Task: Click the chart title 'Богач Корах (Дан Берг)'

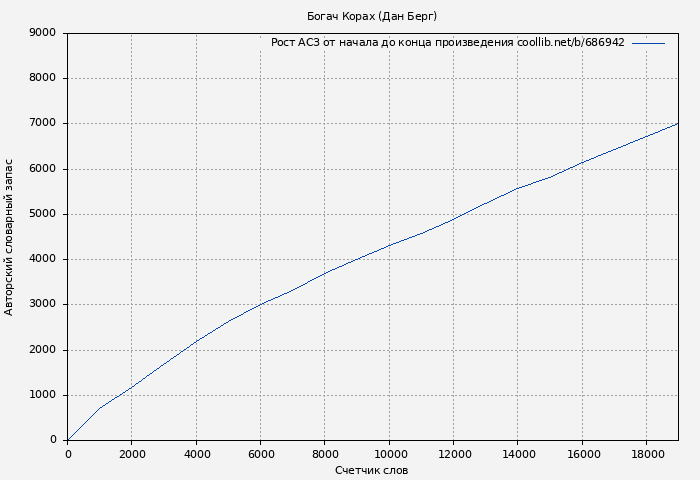Action: (x=371, y=16)
